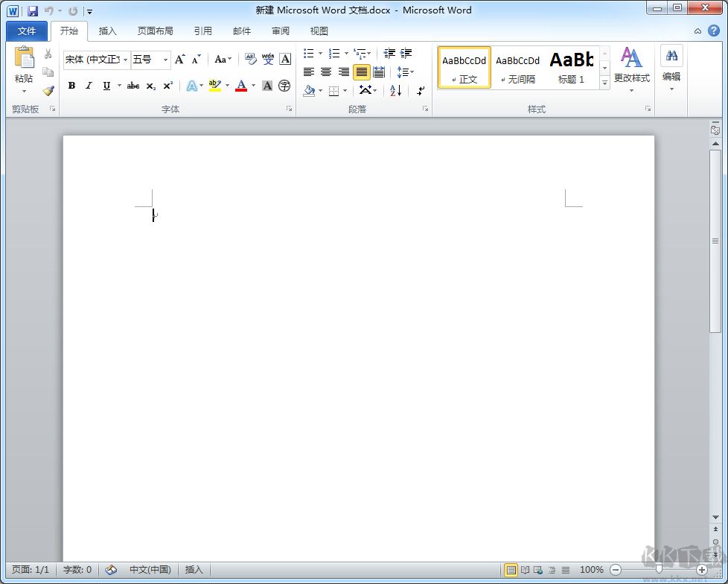Apply text highlight color
The image size is (728, 584).
click(x=214, y=85)
